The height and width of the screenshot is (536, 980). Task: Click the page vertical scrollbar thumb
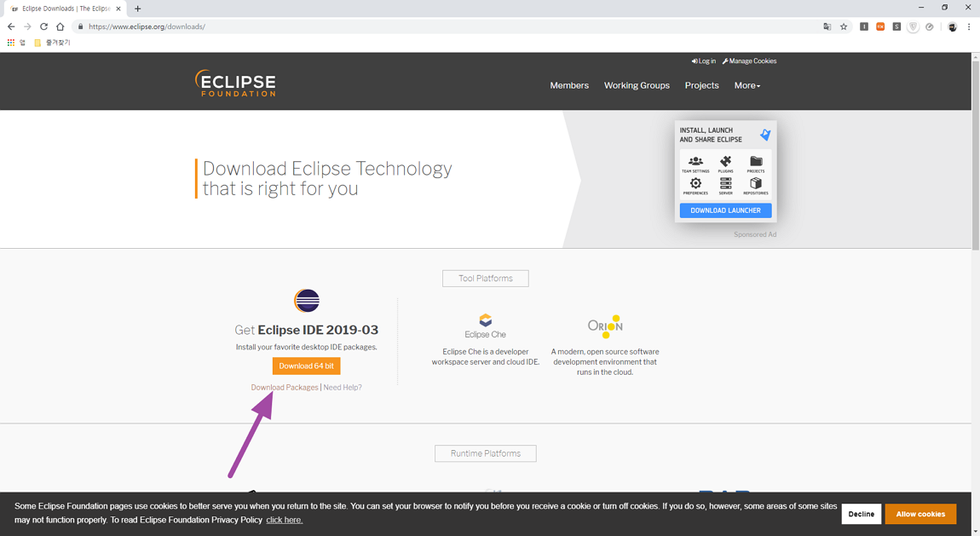click(976, 155)
